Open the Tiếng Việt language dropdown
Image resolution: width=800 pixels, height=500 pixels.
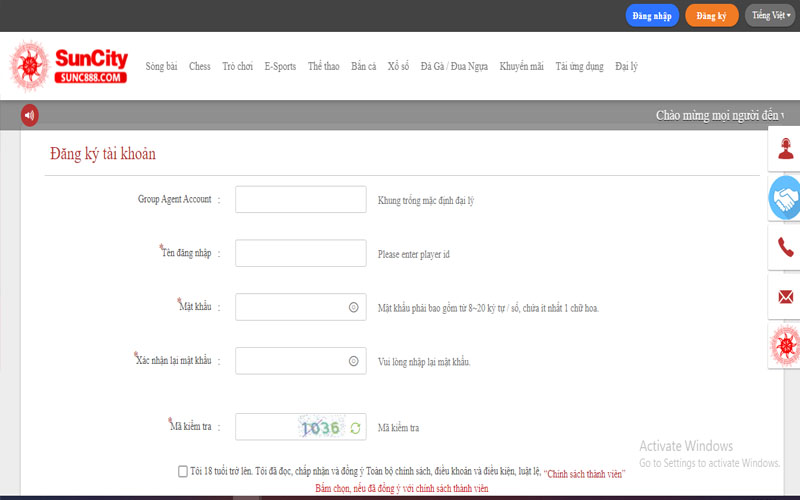[x=770, y=15]
